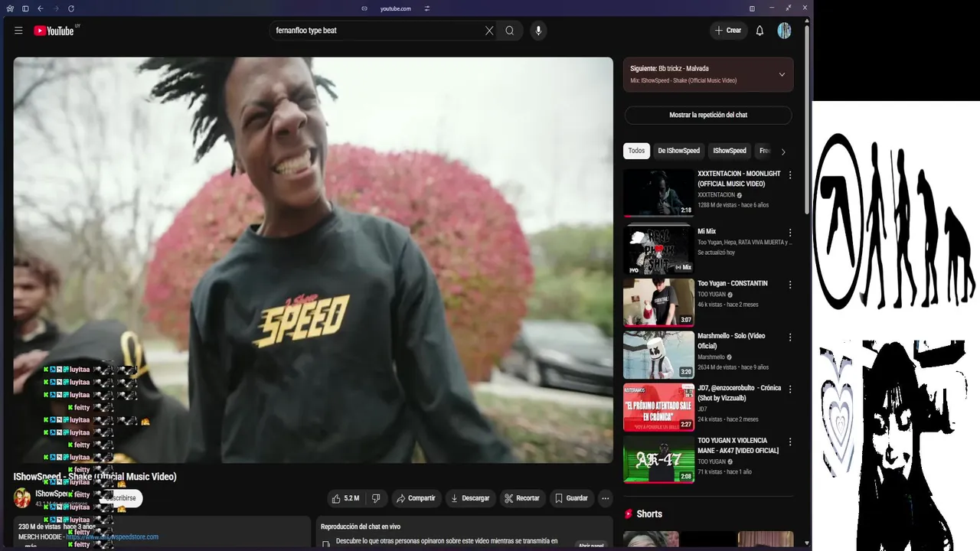This screenshot has height=551, width=980.
Task: Click the TOO YUGAN X VIOLENCIA MANE title
Action: [738, 445]
